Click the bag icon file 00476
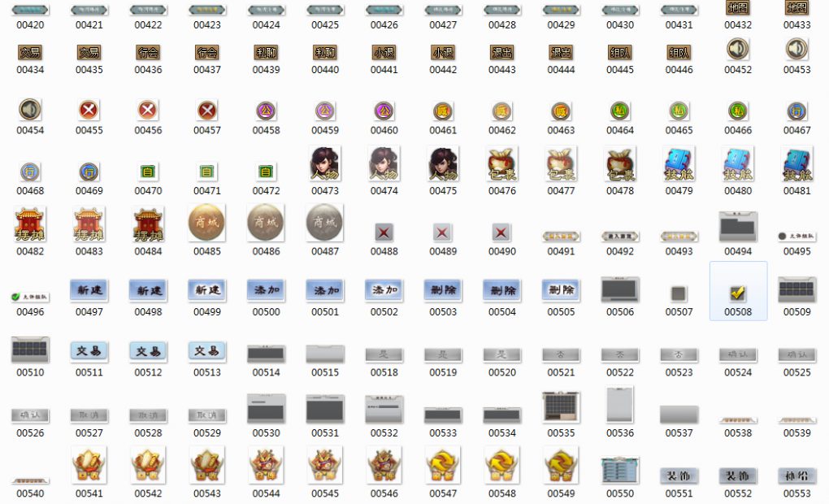This screenshot has width=829, height=504. pyautogui.click(x=502, y=163)
